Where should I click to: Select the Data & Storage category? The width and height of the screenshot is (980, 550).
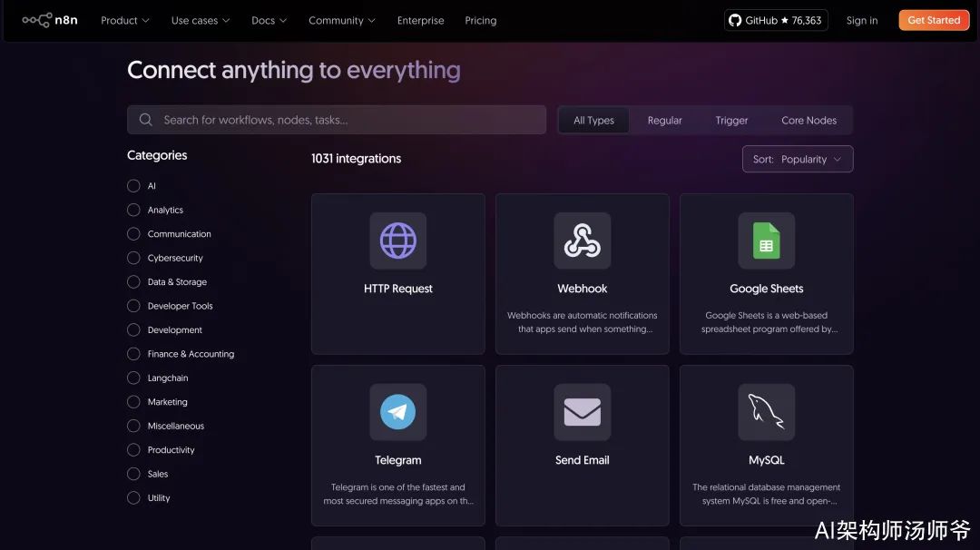tap(167, 282)
